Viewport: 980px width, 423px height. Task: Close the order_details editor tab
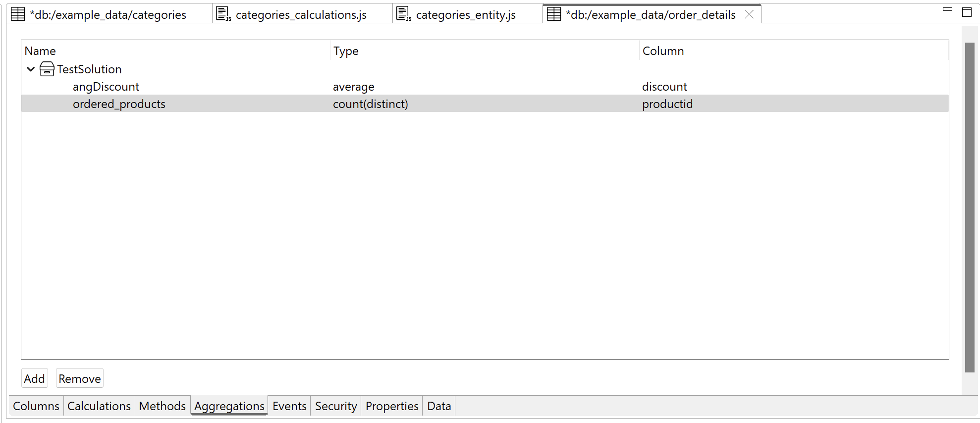pyautogui.click(x=749, y=14)
